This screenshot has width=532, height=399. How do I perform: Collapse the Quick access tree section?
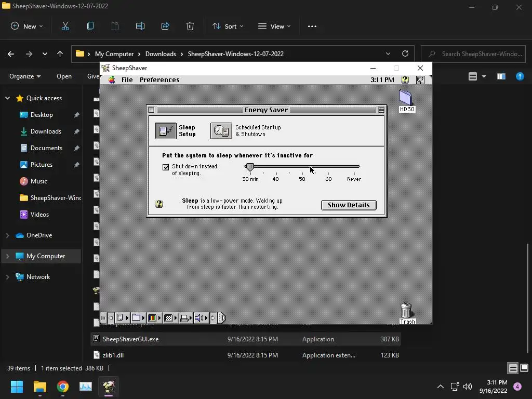pyautogui.click(x=7, y=98)
